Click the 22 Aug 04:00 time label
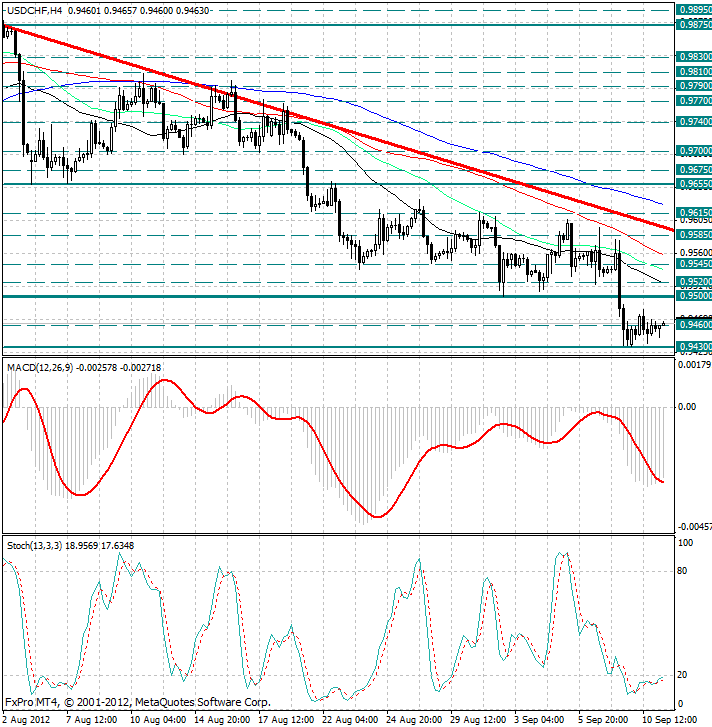712x727 pixels. [350, 720]
